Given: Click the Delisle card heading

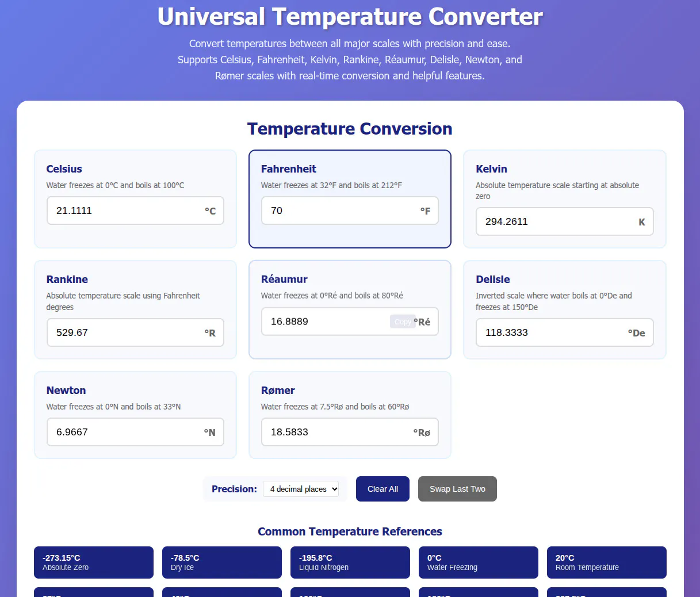Looking at the screenshot, I should (x=493, y=280).
